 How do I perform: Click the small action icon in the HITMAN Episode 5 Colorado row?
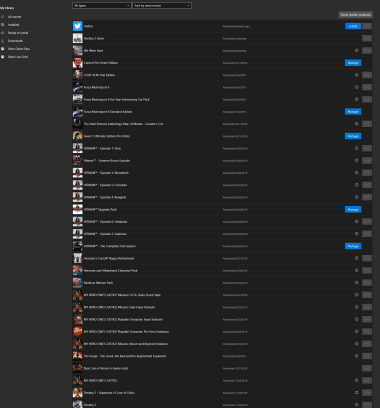[x=357, y=185]
